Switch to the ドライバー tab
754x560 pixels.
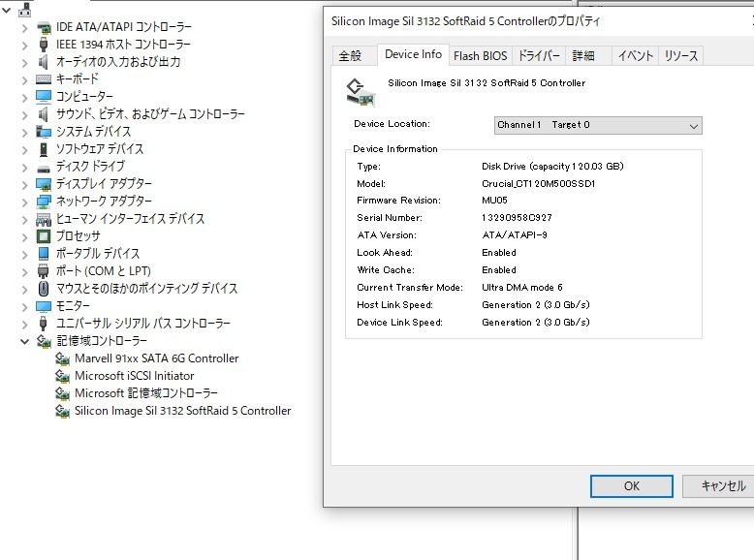pyautogui.click(x=539, y=56)
